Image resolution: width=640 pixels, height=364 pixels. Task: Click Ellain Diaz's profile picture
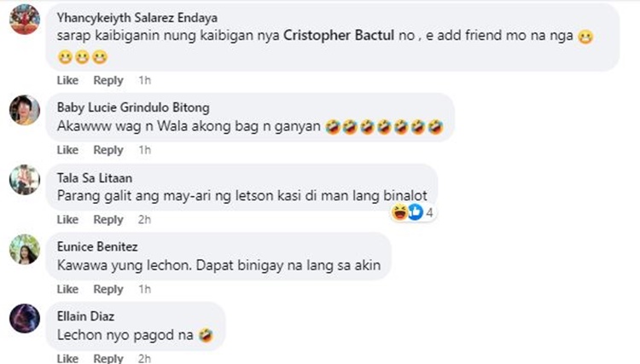(25, 319)
